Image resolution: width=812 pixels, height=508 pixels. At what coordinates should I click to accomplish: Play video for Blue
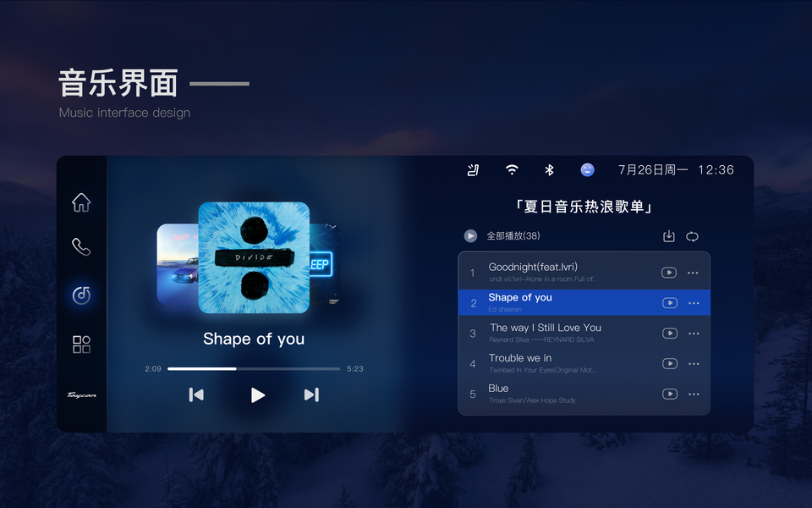point(670,394)
